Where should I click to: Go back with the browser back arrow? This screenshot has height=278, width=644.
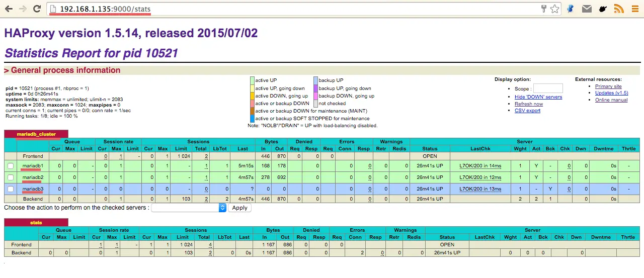coord(9,9)
